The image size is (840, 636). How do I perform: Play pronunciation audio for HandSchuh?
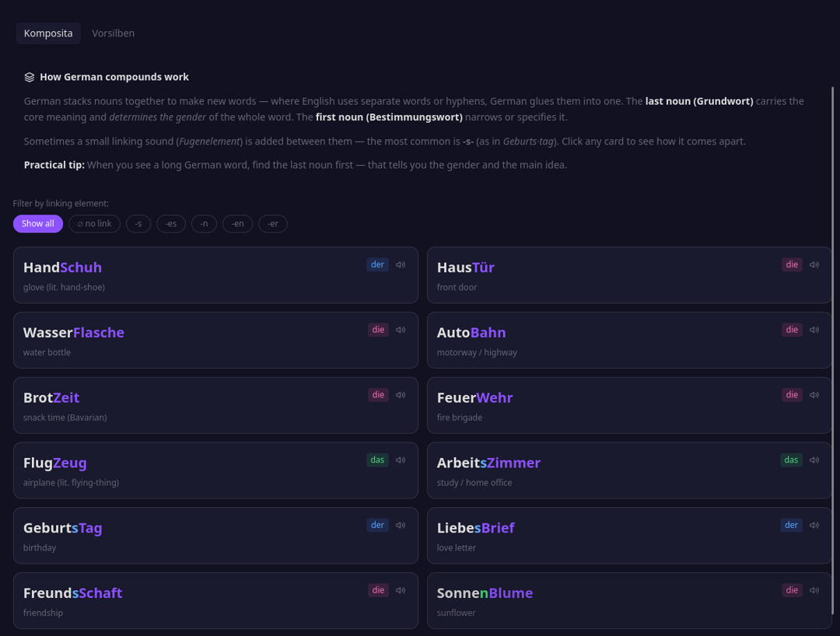click(x=400, y=264)
